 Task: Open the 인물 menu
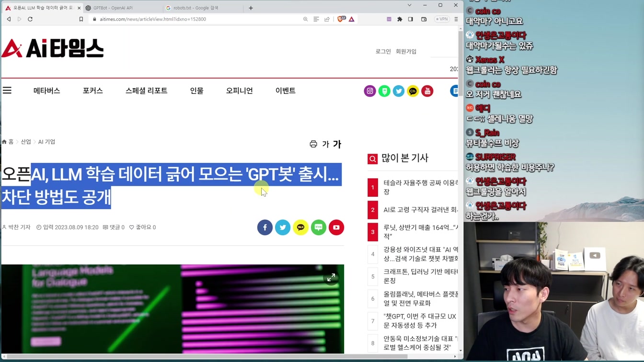pos(196,90)
